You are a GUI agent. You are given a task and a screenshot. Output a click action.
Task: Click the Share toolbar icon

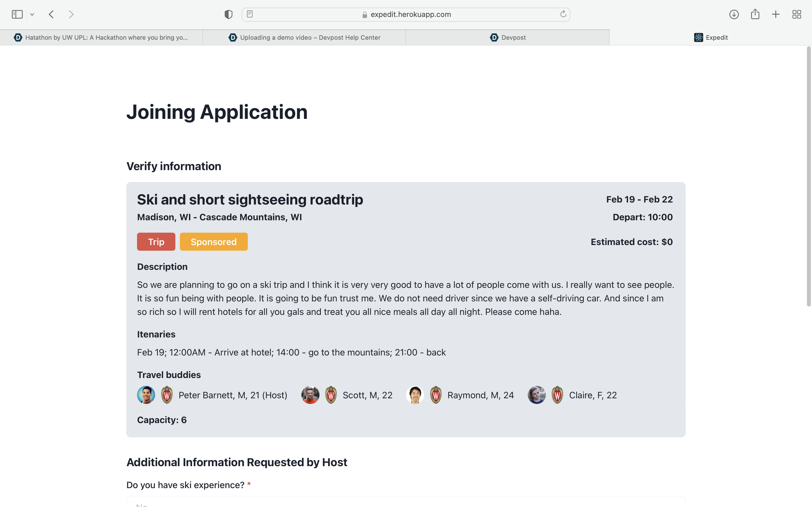click(x=755, y=14)
